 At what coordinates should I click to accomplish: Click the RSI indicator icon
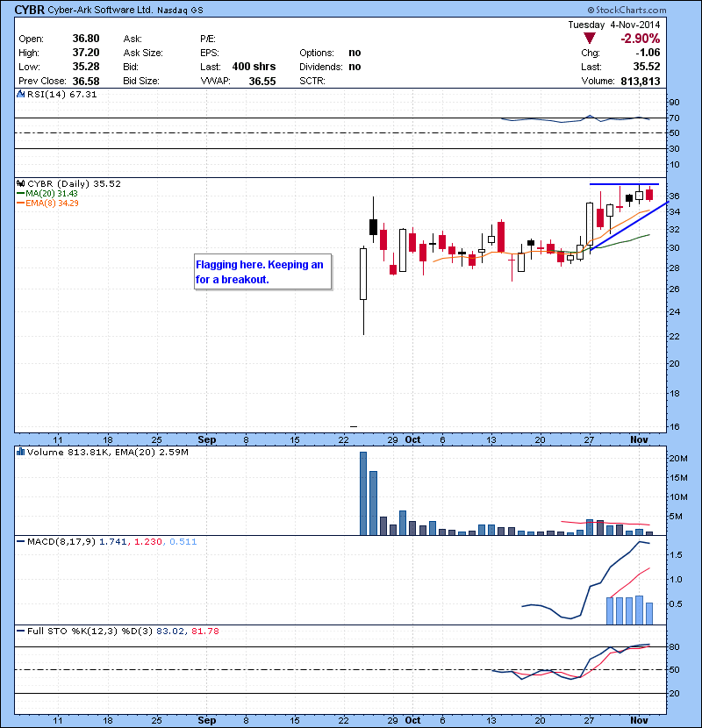coord(20,94)
